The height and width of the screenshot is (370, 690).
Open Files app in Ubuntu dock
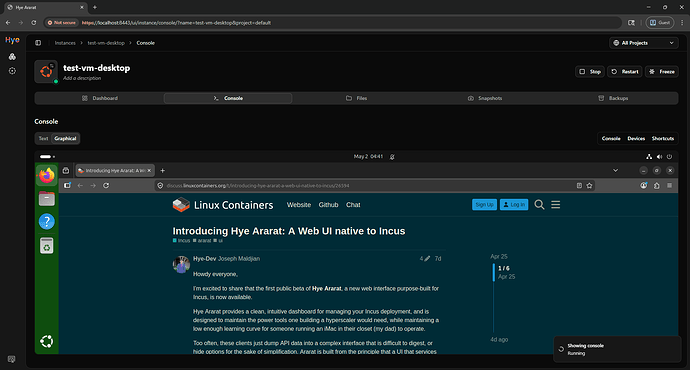[47, 199]
